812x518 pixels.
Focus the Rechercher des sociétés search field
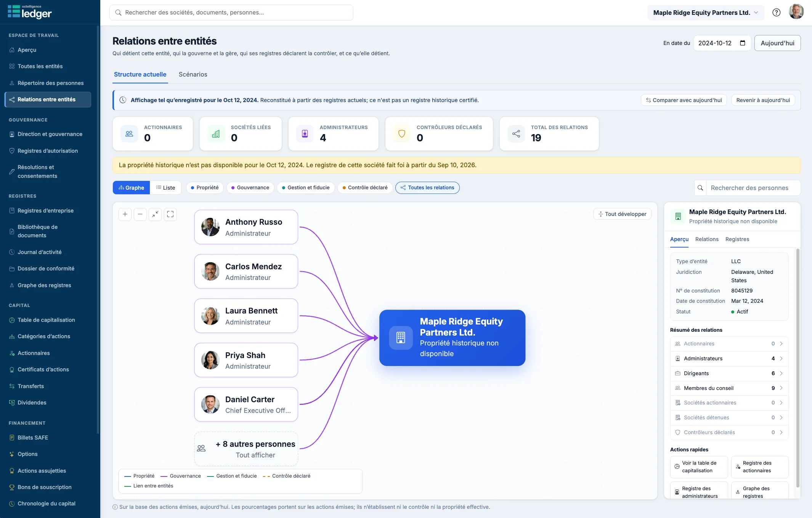click(x=231, y=13)
